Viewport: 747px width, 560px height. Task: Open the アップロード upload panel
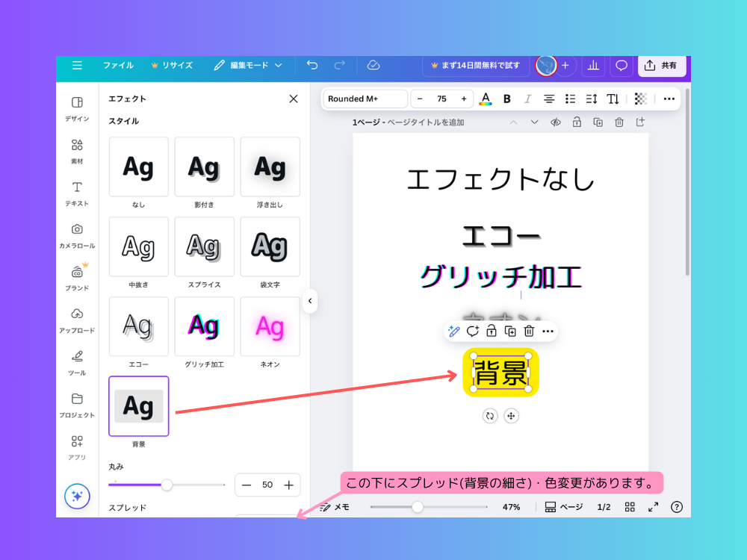tap(77, 320)
